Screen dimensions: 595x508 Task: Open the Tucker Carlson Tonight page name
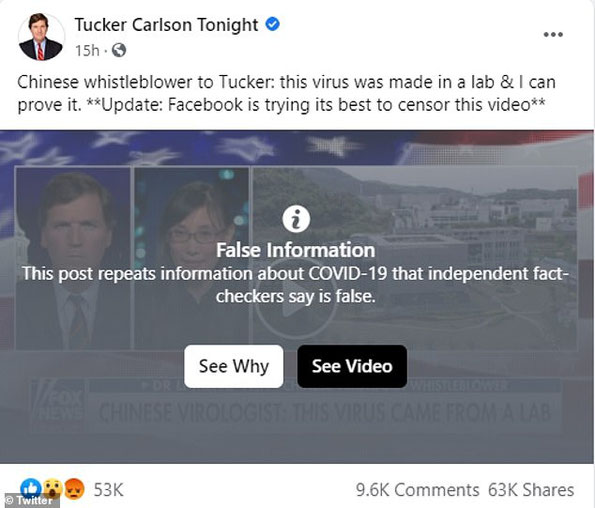166,25
